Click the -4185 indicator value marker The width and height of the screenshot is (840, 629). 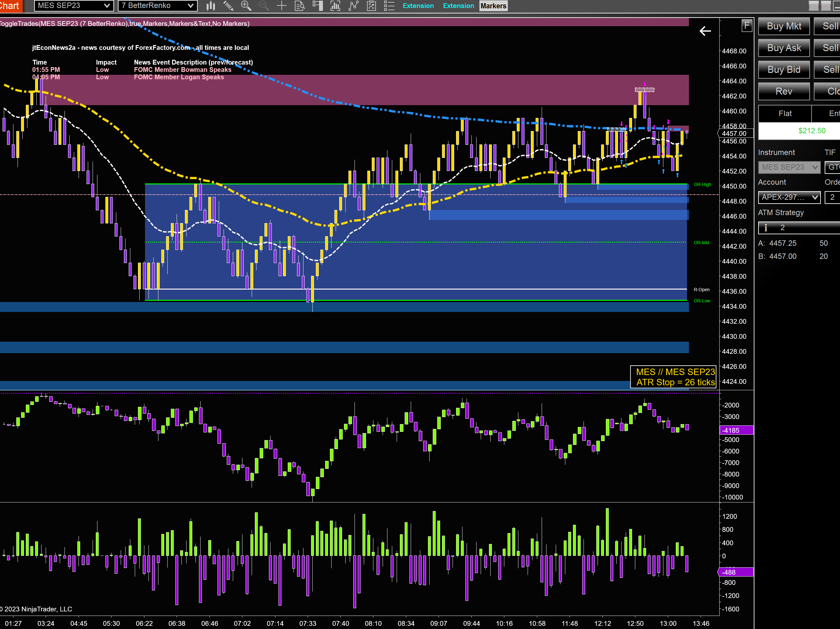pos(736,430)
